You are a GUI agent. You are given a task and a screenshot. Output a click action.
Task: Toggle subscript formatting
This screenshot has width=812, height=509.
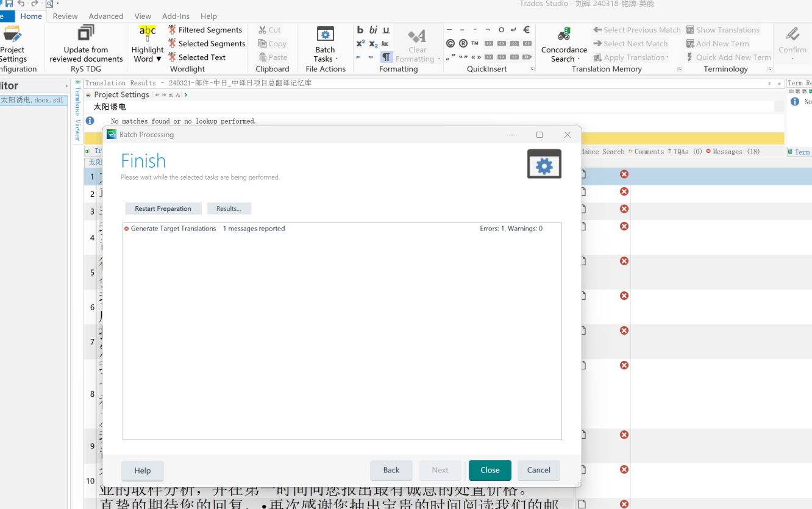(x=373, y=44)
